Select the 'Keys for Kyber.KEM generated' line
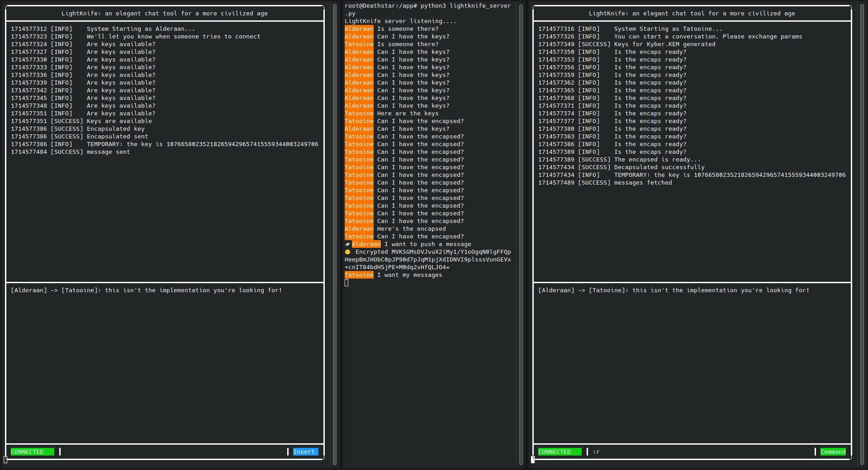 tap(627, 44)
